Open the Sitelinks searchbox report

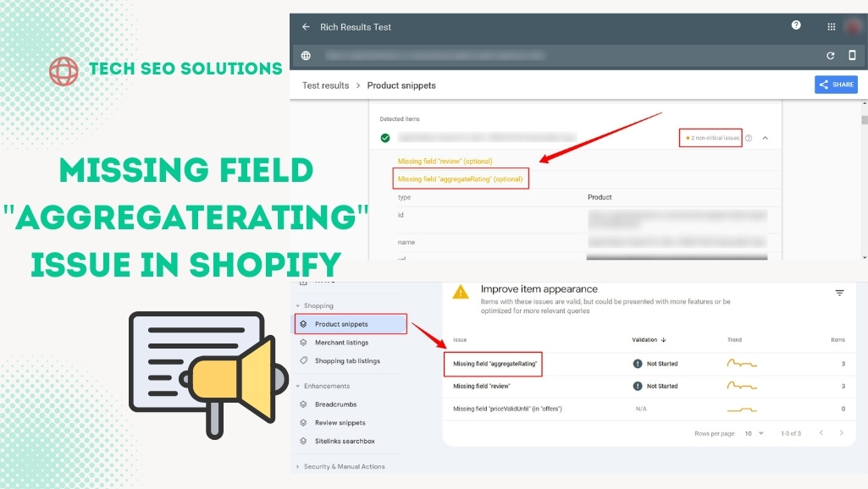[345, 441]
